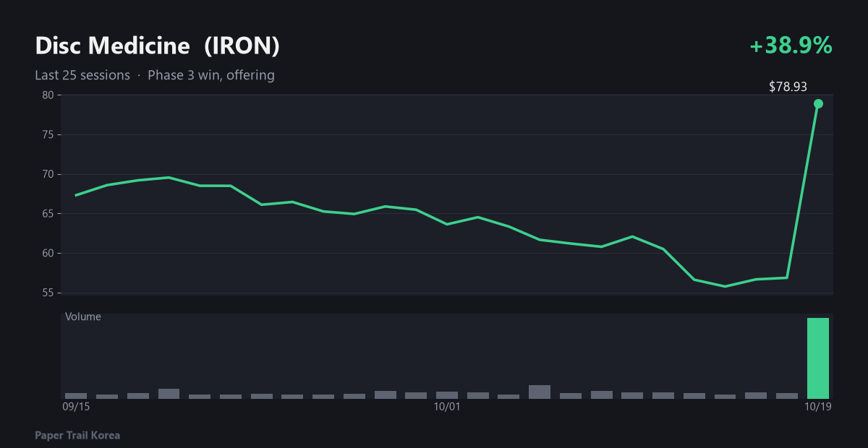
Task: Click the green endpoint dot at $78.93
Action: point(818,103)
